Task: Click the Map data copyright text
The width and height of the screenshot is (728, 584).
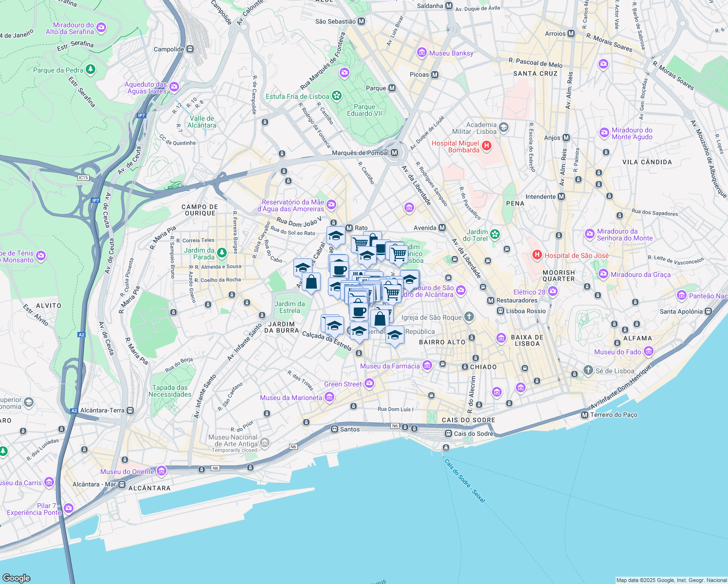Action: (x=671, y=580)
